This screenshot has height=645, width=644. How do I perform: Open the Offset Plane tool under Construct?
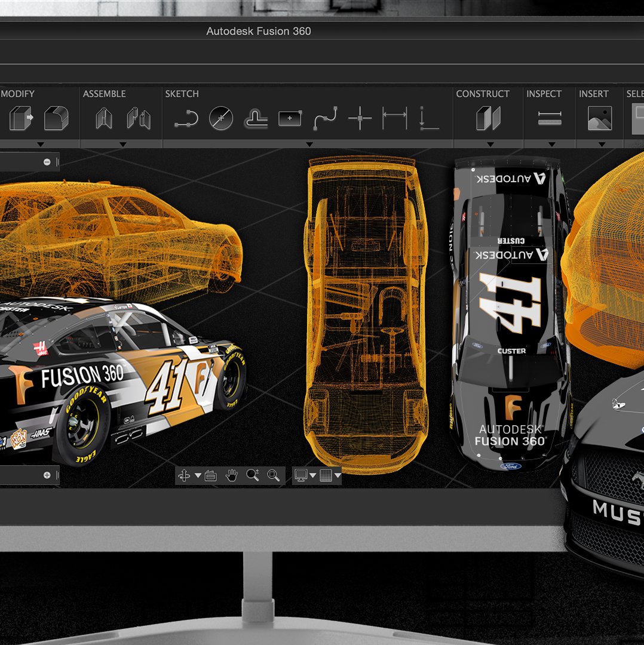(488, 118)
